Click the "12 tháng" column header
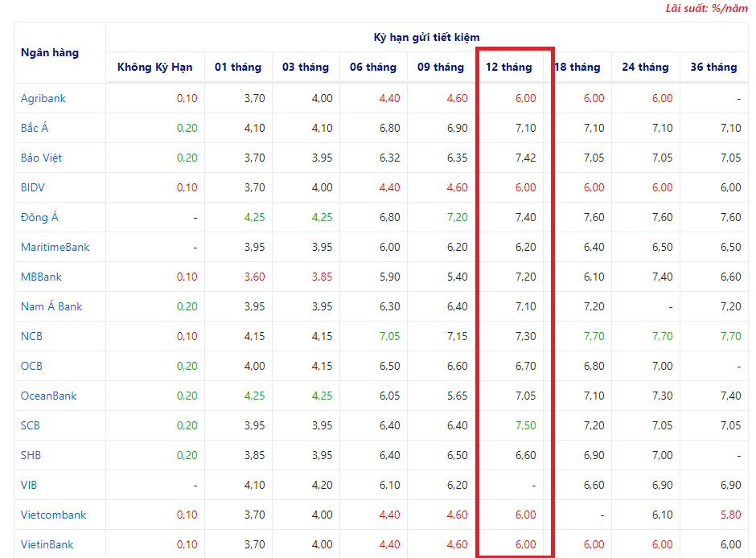 (508, 67)
